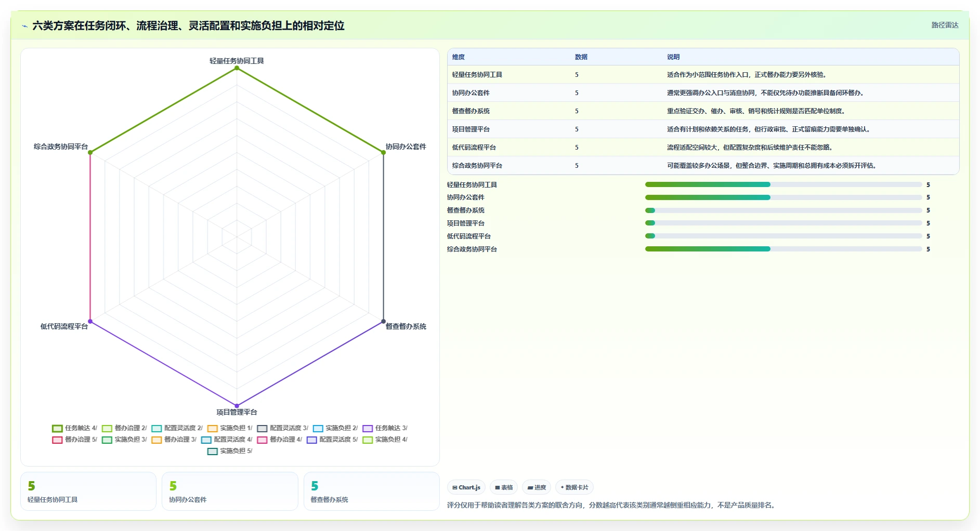Image resolution: width=980 pixels, height=531 pixels.
Task: Click the 数据 column header
Action: click(x=581, y=57)
